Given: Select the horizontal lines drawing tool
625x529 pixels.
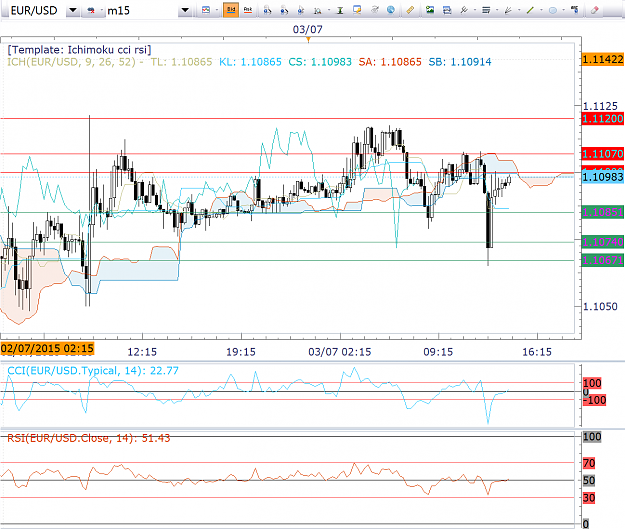Looking at the screenshot, I should coord(486,10).
